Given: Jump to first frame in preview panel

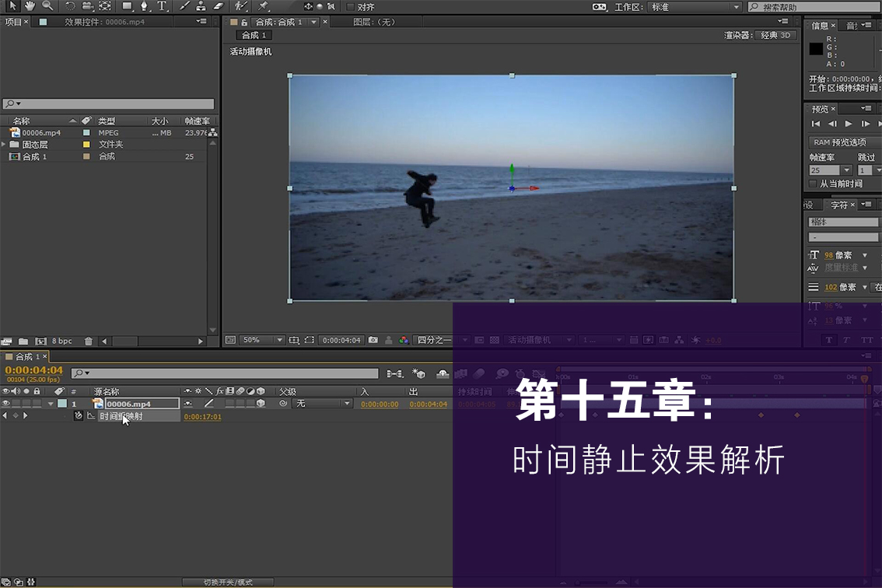Looking at the screenshot, I should click(816, 124).
